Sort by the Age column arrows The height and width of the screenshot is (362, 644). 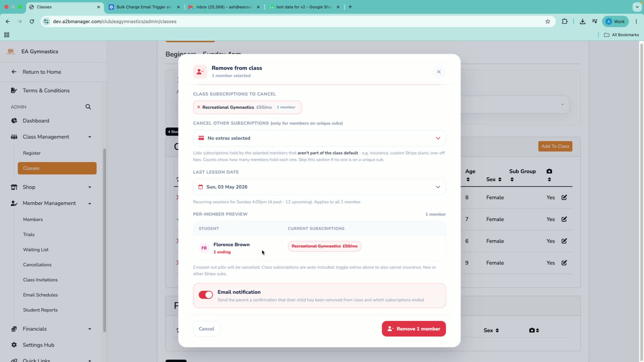(x=468, y=180)
